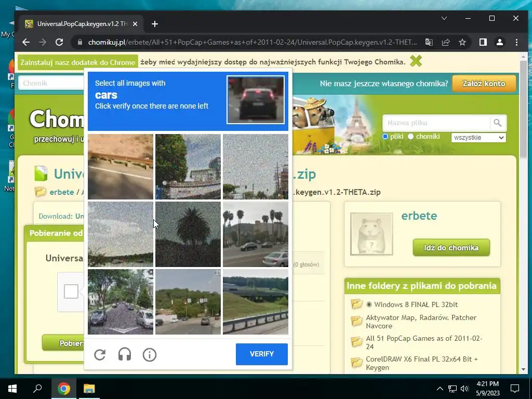The image size is (532, 399).
Task: Click the Chomik login input field
Action: 51,83
